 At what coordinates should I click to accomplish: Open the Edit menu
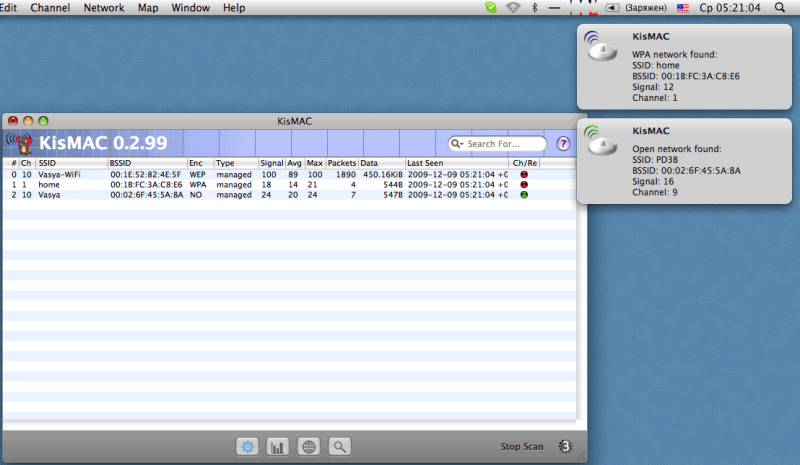[x=8, y=8]
